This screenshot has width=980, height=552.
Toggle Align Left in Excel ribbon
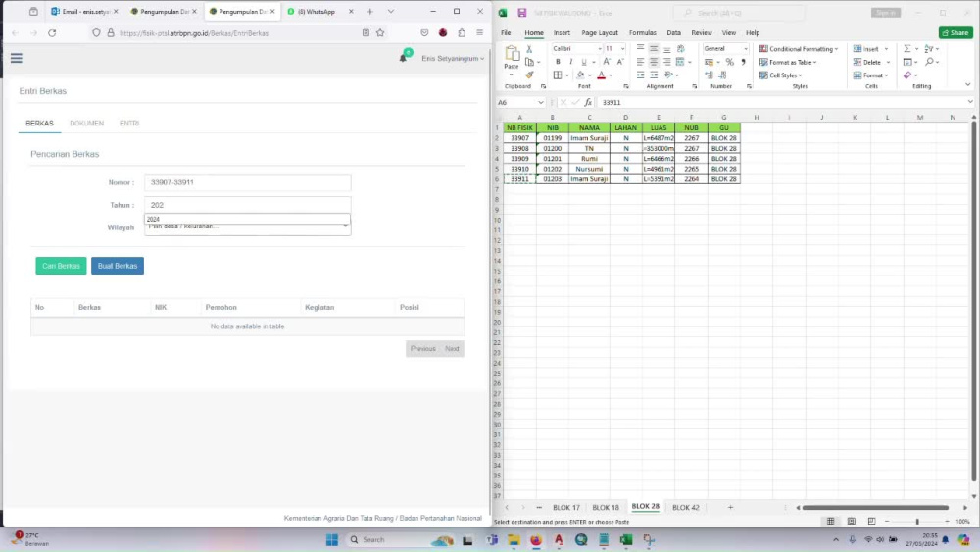point(641,62)
